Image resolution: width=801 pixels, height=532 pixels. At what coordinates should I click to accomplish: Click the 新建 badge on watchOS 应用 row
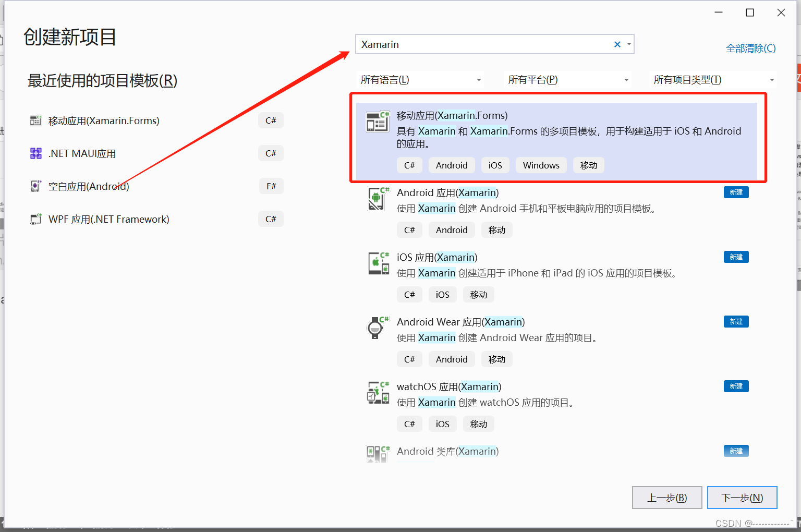click(736, 386)
